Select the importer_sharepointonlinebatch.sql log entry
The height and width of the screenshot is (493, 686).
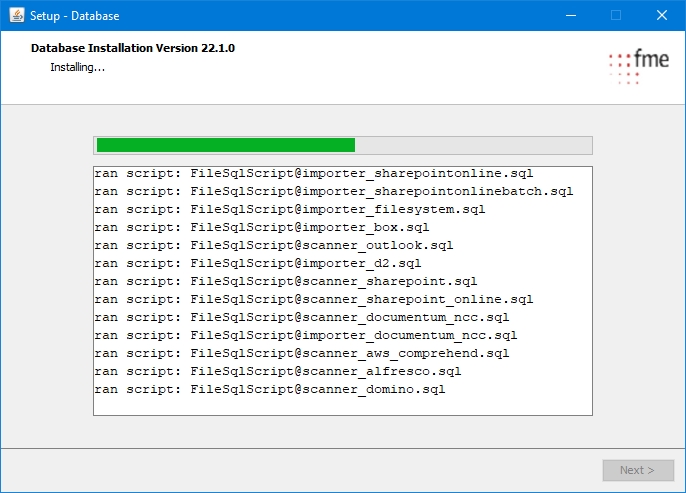coord(334,191)
